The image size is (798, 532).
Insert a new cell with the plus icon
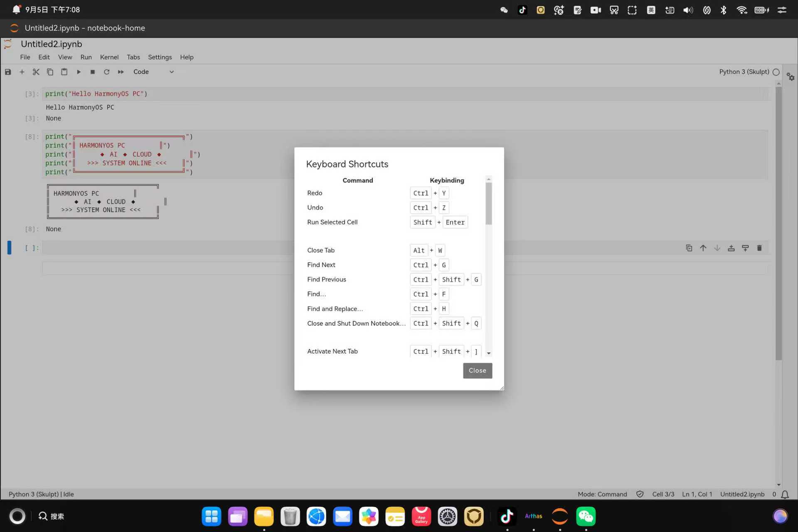(22, 72)
